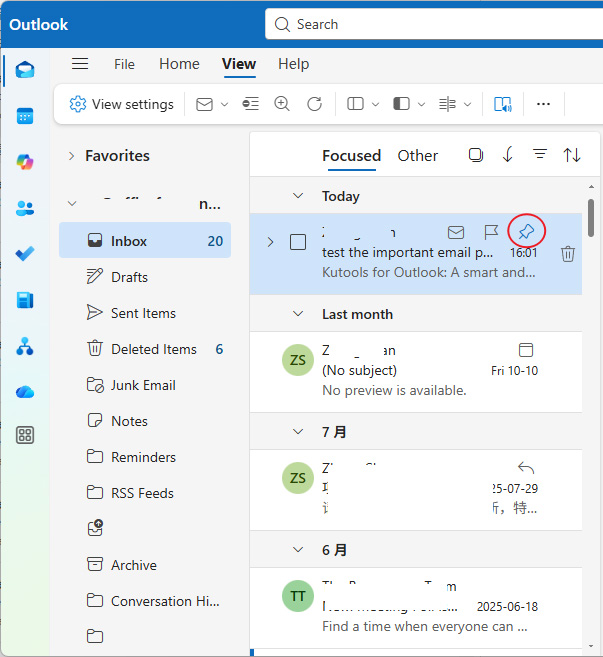The width and height of the screenshot is (603, 657).
Task: Open the Help tab
Action: click(293, 64)
